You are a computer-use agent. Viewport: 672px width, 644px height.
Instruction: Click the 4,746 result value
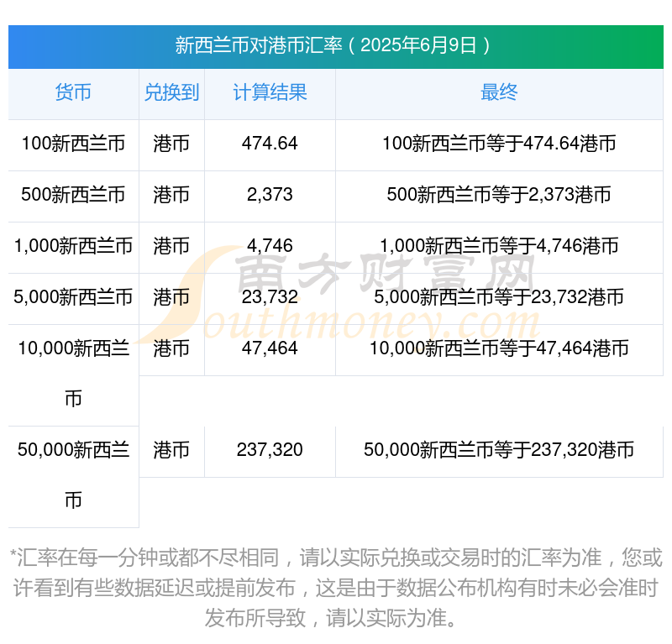[270, 246]
